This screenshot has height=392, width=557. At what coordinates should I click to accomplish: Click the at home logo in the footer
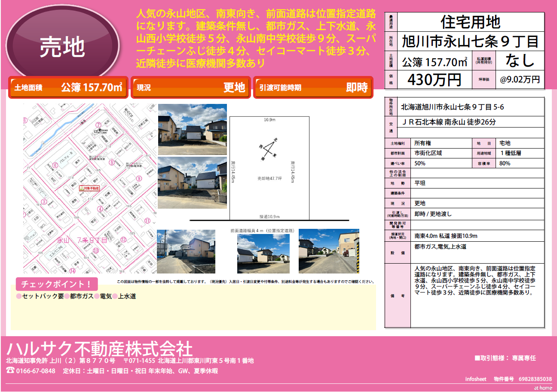coord(543,388)
